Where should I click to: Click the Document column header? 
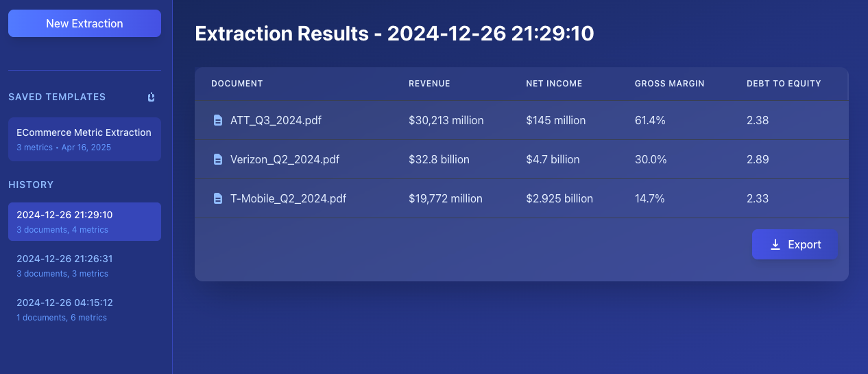237,84
